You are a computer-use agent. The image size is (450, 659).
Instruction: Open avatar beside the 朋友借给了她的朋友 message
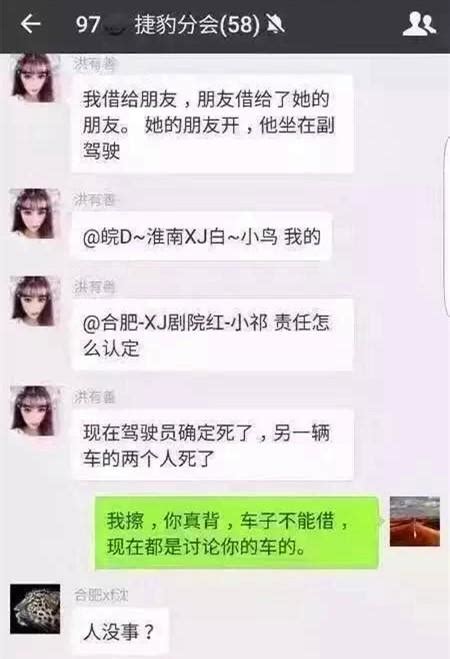pos(34,78)
